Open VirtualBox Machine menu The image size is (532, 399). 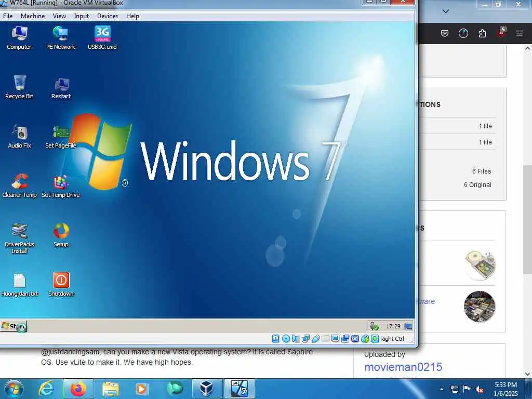click(33, 16)
